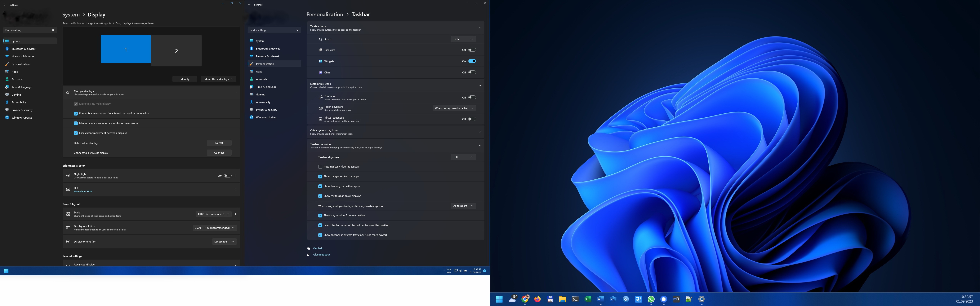The image size is (980, 306).
Task: Click the Identify button
Action: (185, 79)
